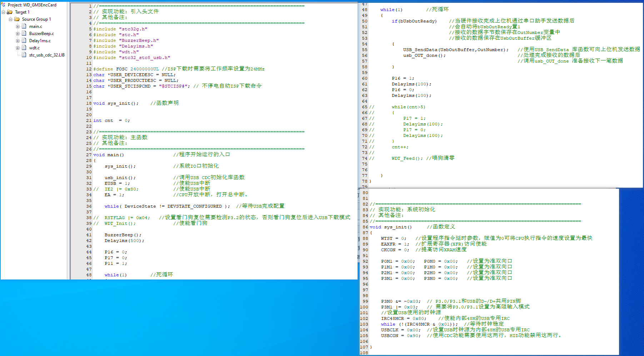The width and height of the screenshot is (644, 356).
Task: Click the line '#include "wdt.h"'
Action: click(x=116, y=52)
